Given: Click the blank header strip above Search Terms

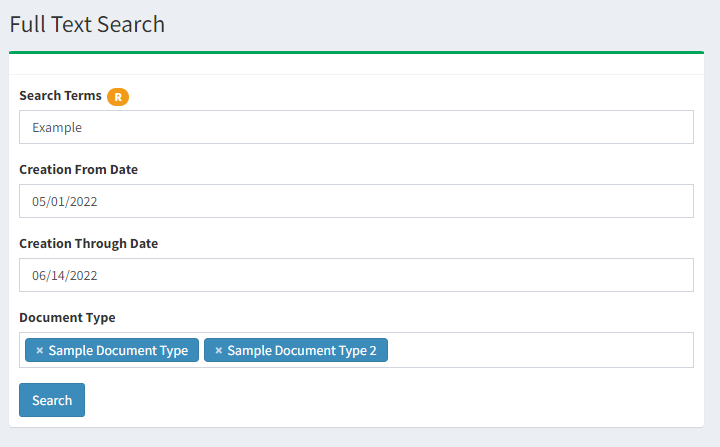Looking at the screenshot, I should coord(356,64).
